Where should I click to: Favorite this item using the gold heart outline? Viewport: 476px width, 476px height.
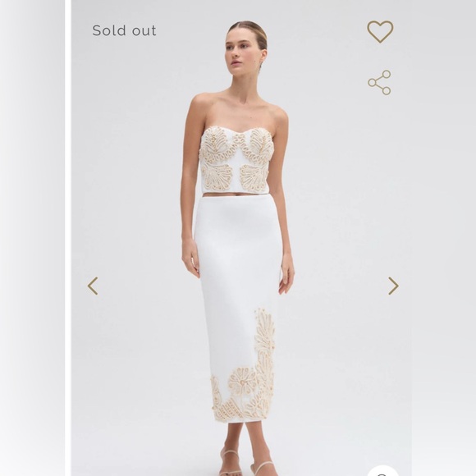click(380, 31)
